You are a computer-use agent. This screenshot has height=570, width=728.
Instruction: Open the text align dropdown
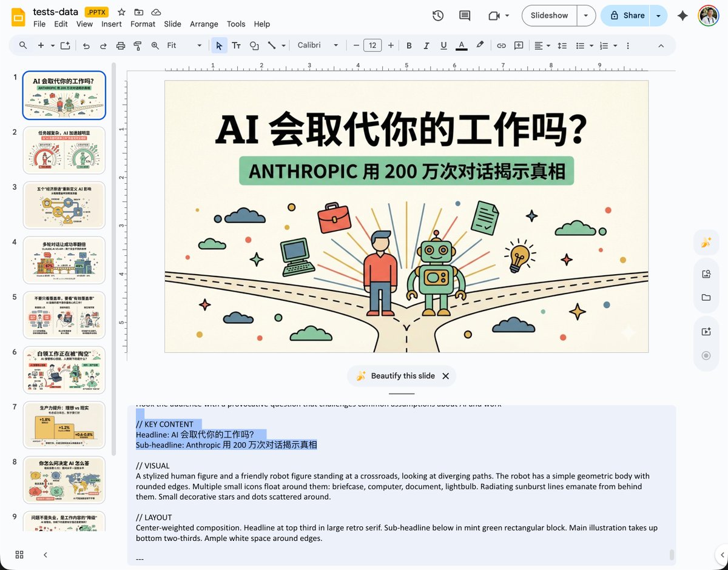(x=542, y=45)
